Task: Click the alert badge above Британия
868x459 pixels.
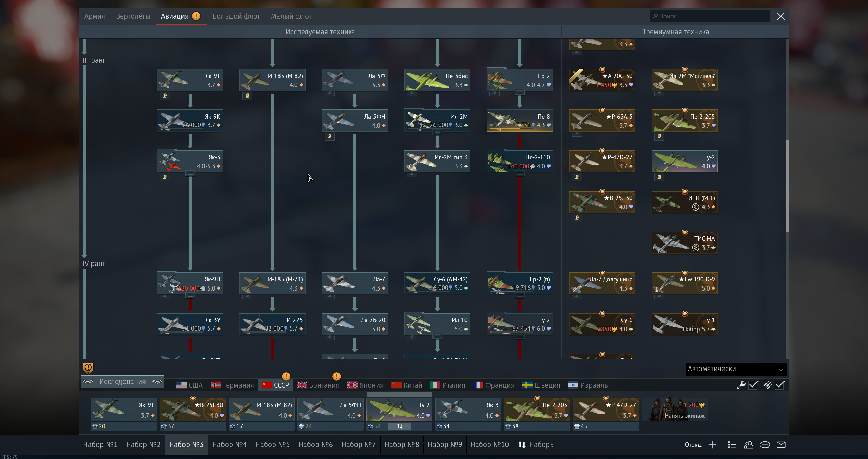Action: pyautogui.click(x=336, y=376)
